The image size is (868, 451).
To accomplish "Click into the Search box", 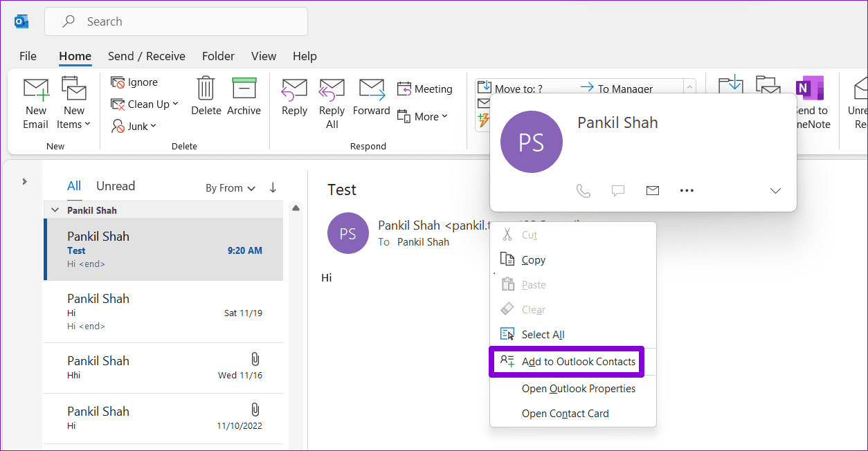I will pos(176,21).
